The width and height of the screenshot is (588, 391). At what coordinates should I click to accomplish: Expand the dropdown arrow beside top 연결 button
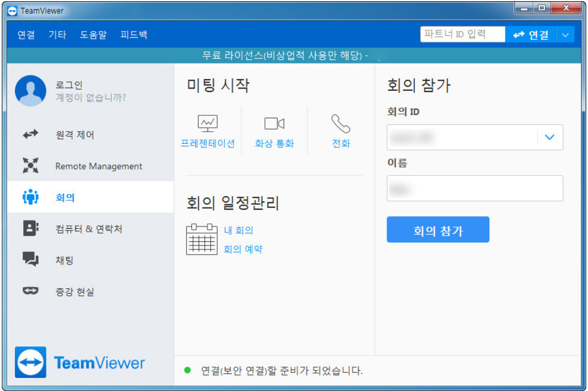[565, 35]
